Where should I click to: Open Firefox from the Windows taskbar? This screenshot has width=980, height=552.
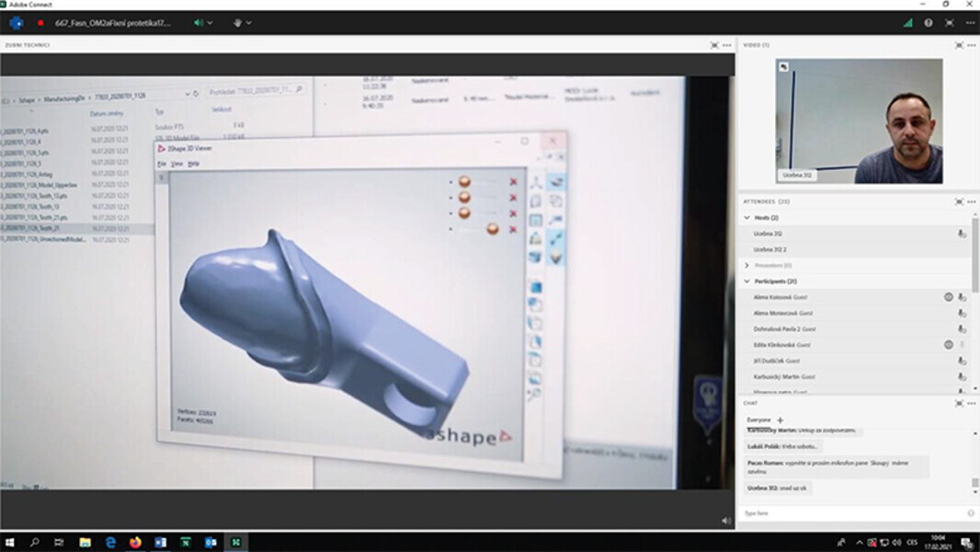pyautogui.click(x=135, y=542)
